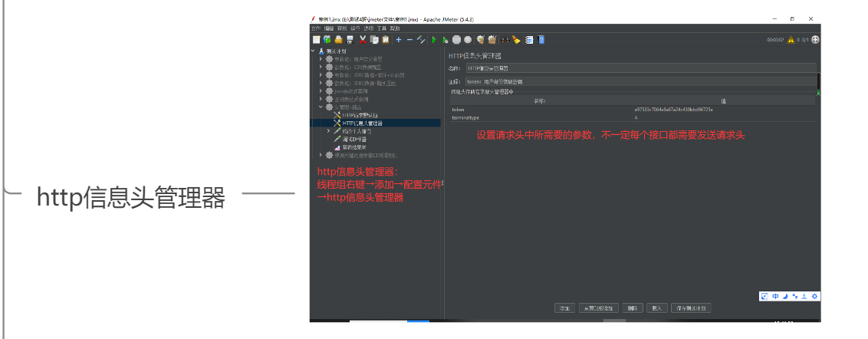Image resolution: width=868 pixels, height=339 pixels.
Task: Click the input method settings gear icon
Action: [x=814, y=296]
